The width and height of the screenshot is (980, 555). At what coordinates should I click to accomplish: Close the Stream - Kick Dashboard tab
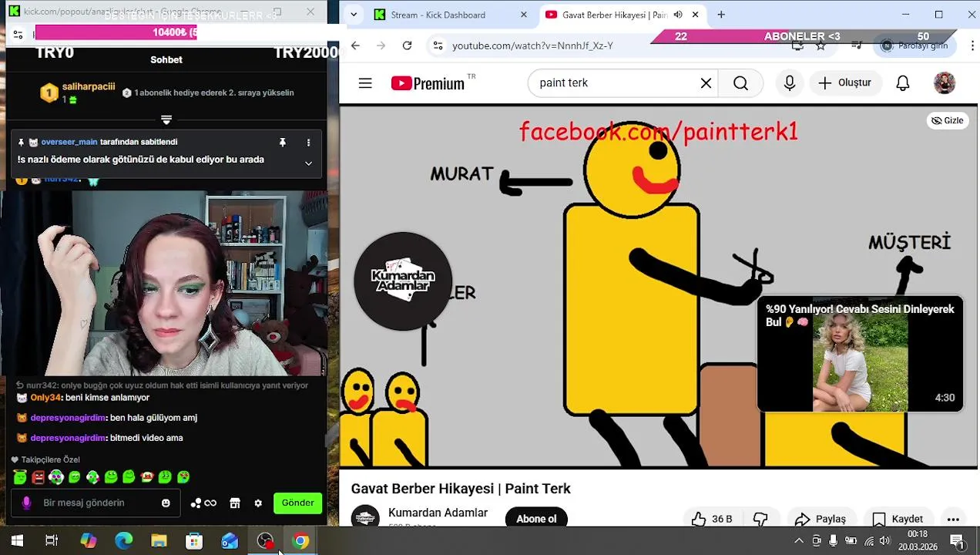tap(524, 15)
